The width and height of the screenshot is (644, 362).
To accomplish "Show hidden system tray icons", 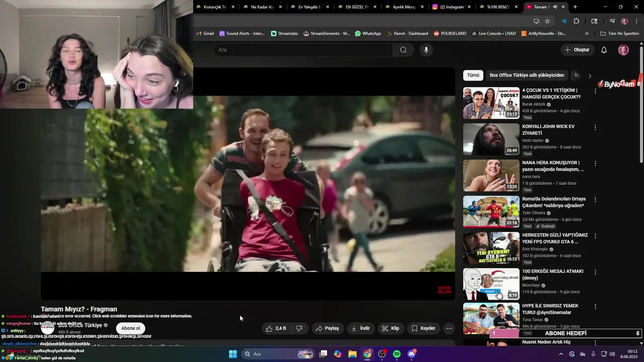I will [561, 354].
